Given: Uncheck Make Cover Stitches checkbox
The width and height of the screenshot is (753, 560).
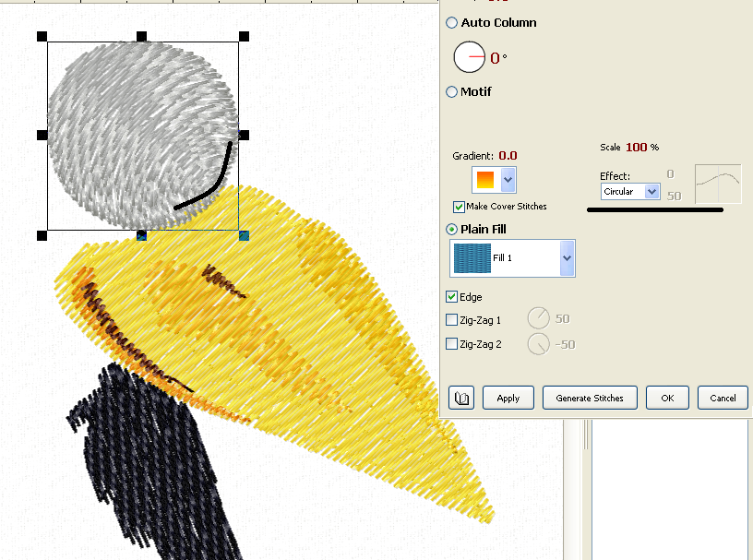Looking at the screenshot, I should 459,207.
